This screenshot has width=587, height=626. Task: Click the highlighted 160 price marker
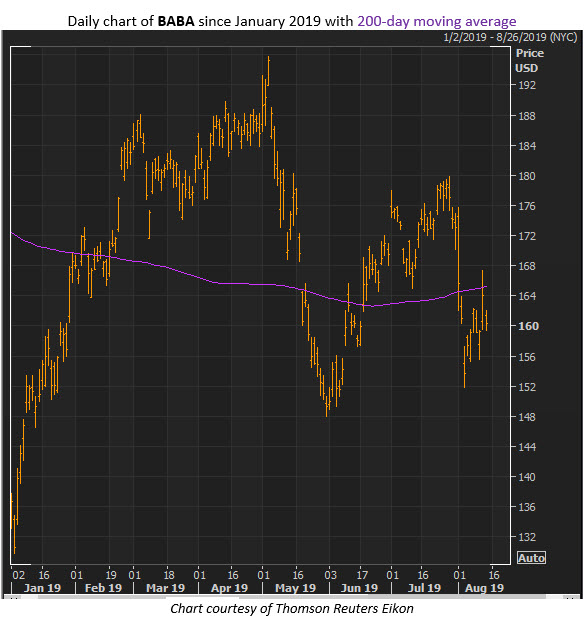[x=528, y=326]
